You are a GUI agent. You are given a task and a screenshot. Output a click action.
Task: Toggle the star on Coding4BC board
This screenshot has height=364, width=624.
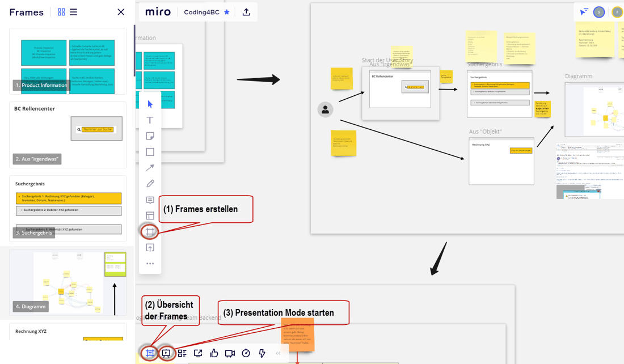tap(227, 12)
